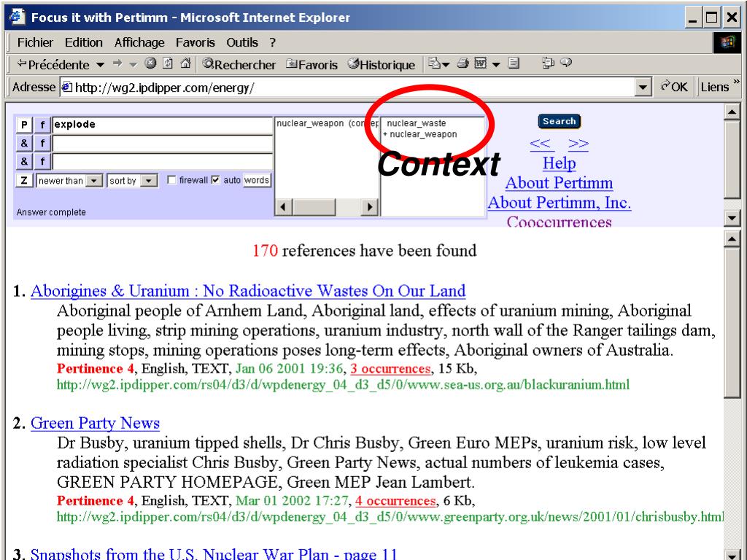Click the OK go button
This screenshot has height=560, width=747.
673,87
